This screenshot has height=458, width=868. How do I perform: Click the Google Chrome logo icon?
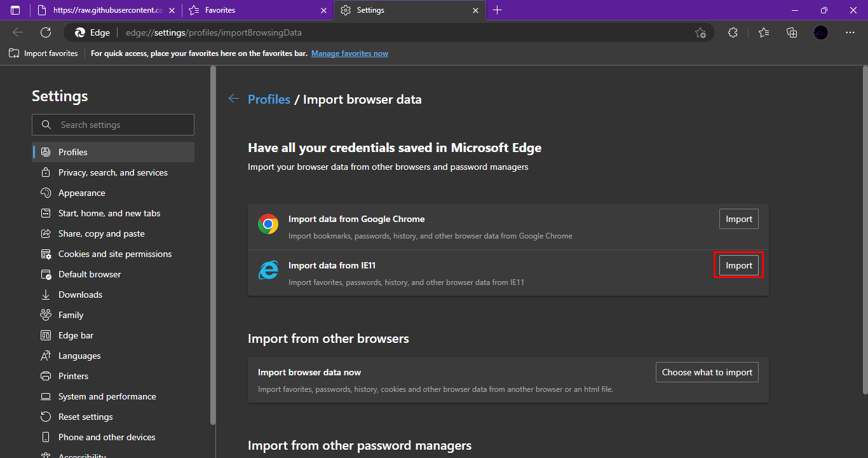pos(268,224)
